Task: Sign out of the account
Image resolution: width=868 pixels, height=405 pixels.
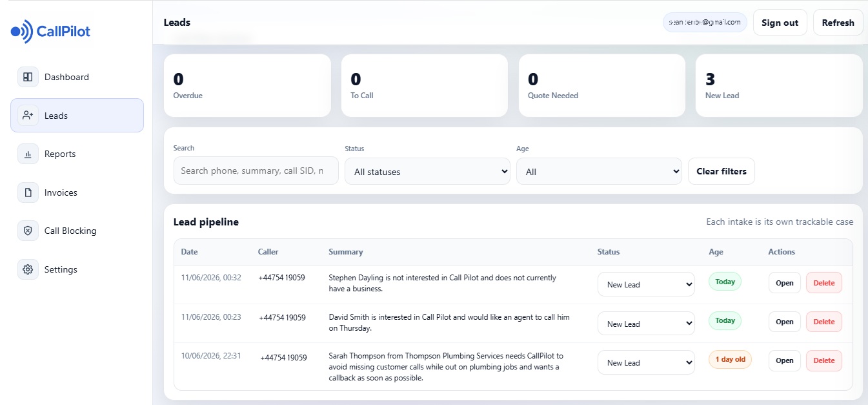Action: 780,23
